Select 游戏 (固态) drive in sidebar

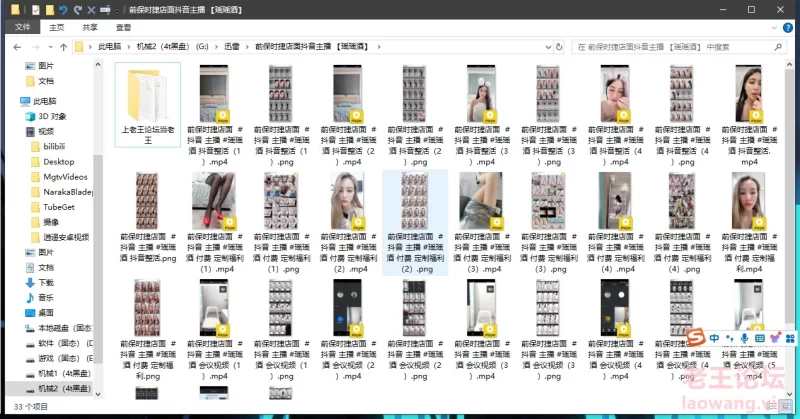coord(65,358)
